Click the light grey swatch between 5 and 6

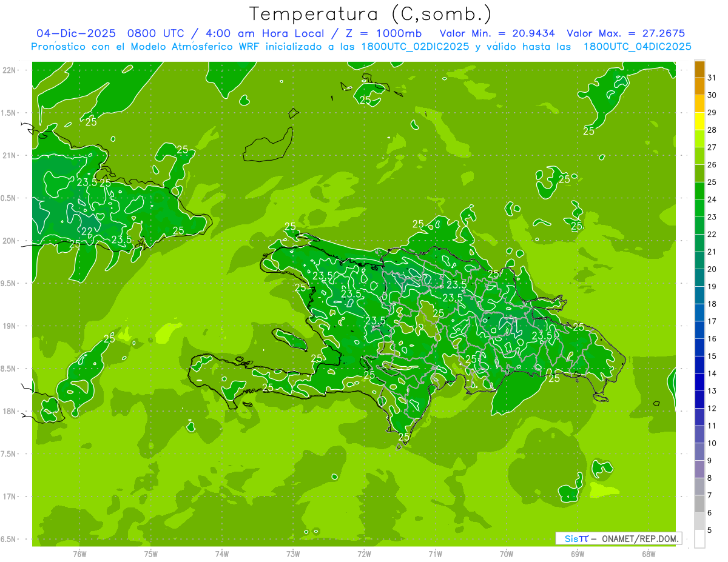point(699,521)
